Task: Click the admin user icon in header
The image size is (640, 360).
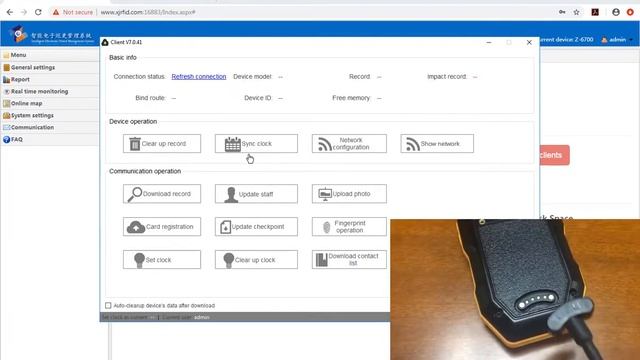Action: coord(604,40)
